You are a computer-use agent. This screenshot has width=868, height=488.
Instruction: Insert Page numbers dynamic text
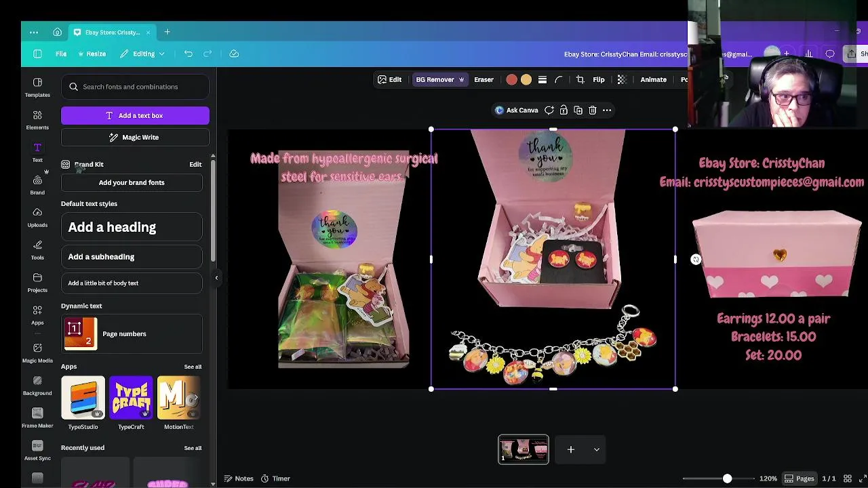click(132, 333)
